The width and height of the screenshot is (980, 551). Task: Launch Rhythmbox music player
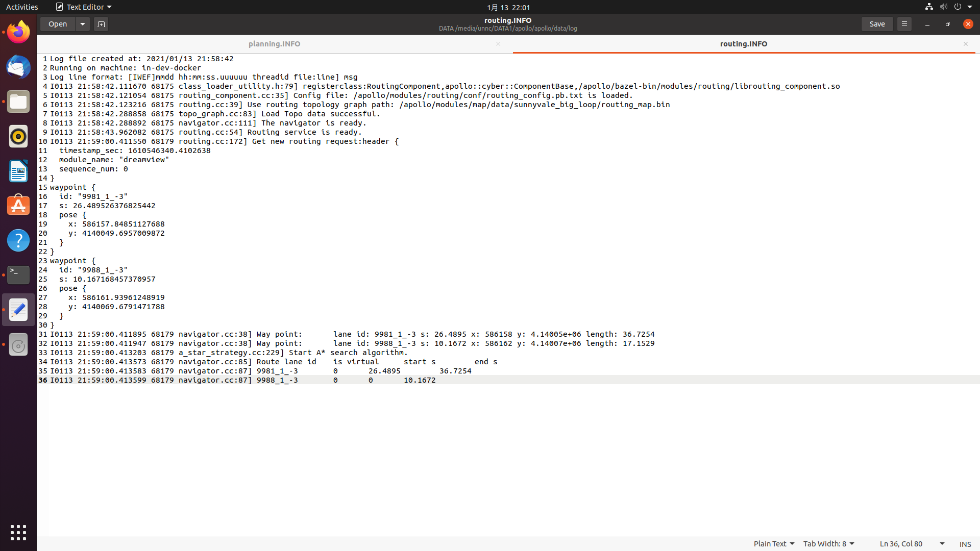pos(18,136)
